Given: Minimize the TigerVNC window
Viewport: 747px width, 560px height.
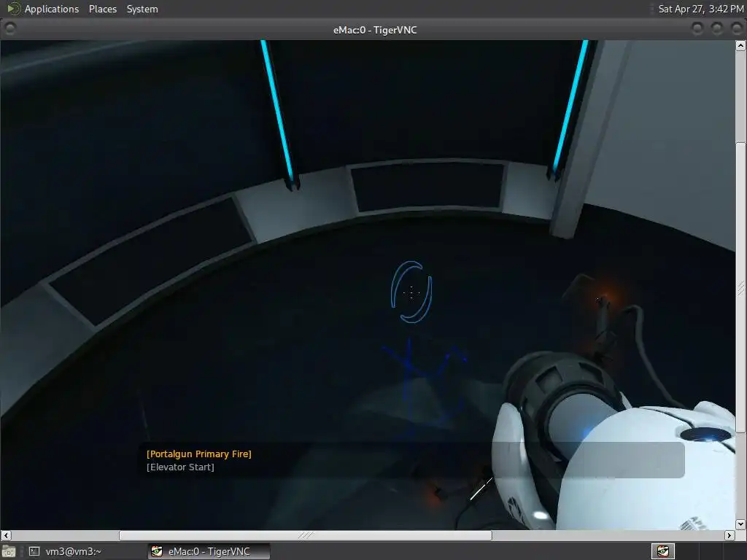Looking at the screenshot, I should pyautogui.click(x=697, y=29).
